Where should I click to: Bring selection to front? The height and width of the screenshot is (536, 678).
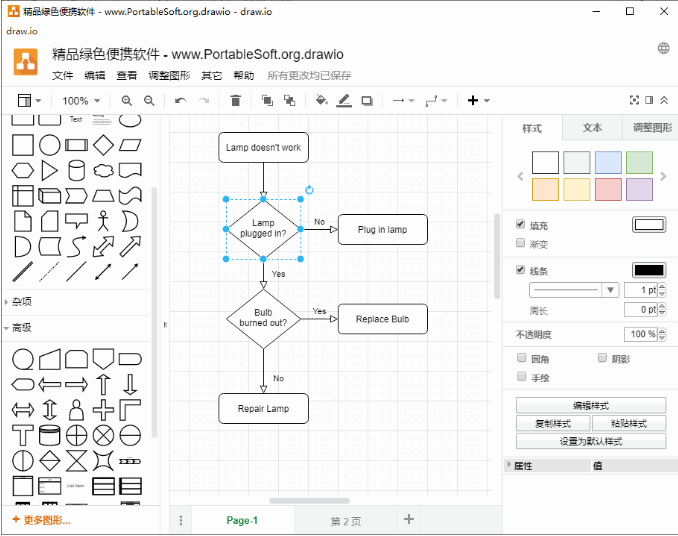(267, 100)
